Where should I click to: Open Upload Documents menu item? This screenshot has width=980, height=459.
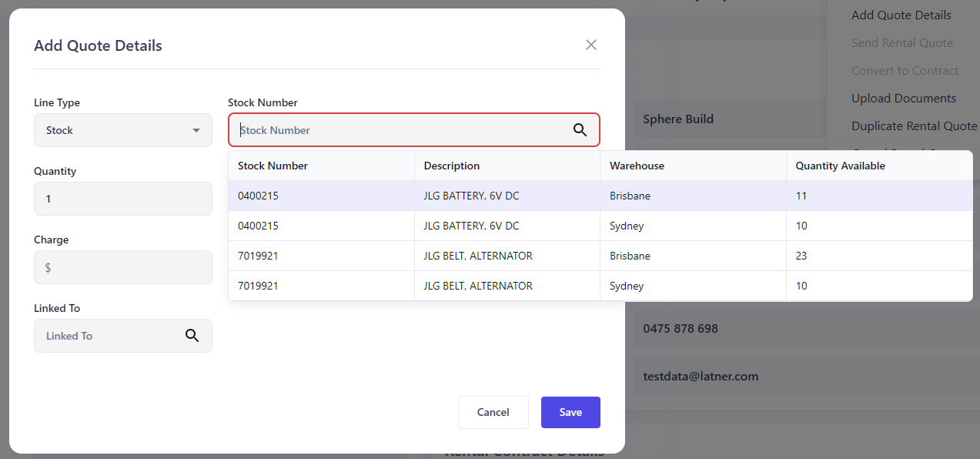903,99
